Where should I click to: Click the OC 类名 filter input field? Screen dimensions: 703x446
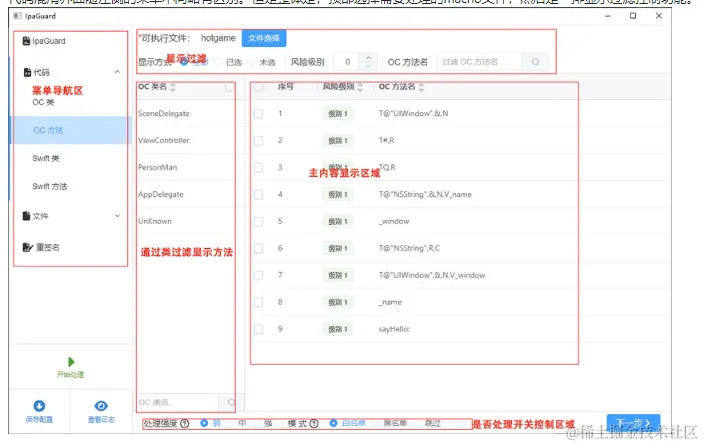(178, 402)
